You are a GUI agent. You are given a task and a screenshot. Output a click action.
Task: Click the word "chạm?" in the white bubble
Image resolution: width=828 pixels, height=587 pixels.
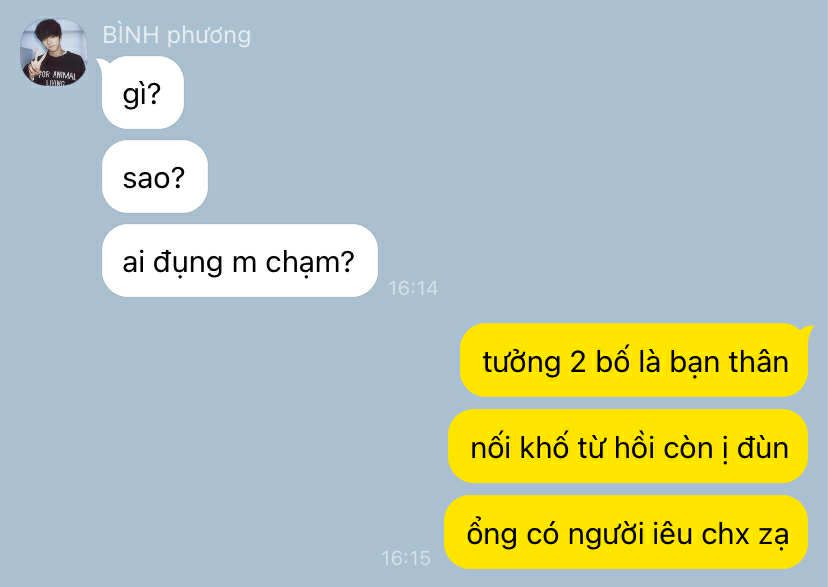[x=309, y=262]
